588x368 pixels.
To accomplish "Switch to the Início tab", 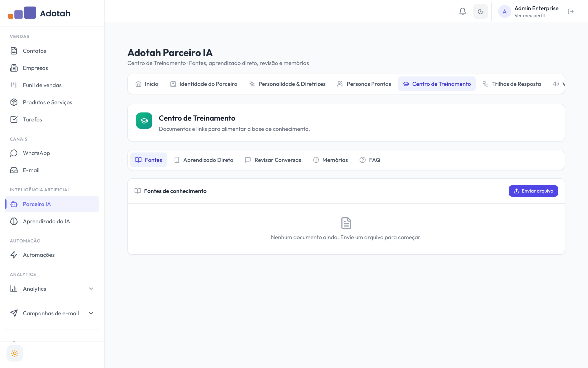I will tap(147, 84).
